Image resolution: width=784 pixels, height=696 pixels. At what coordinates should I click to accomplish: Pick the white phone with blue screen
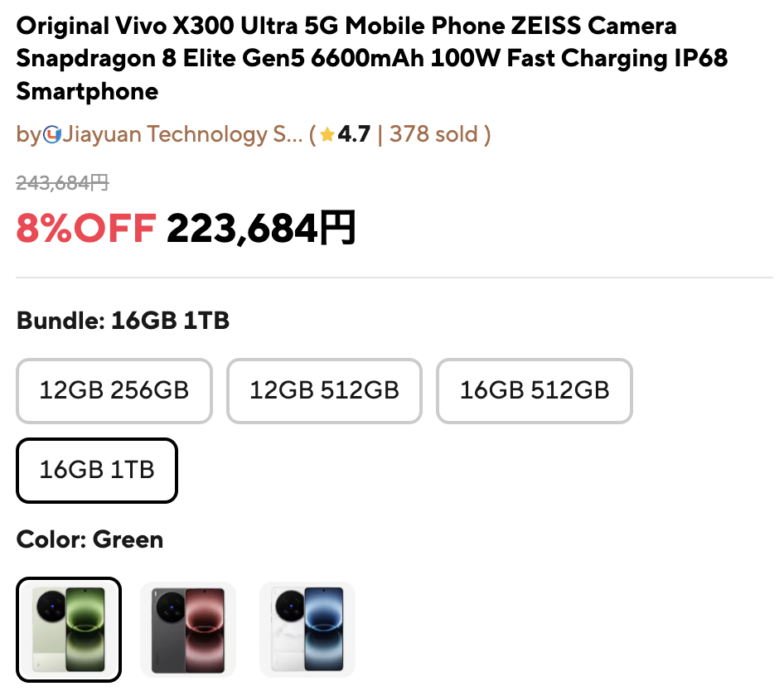pyautogui.click(x=307, y=630)
